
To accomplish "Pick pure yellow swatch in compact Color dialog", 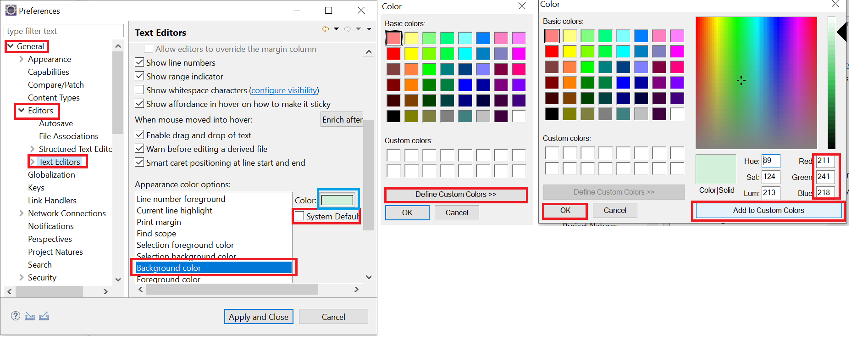I will [411, 54].
